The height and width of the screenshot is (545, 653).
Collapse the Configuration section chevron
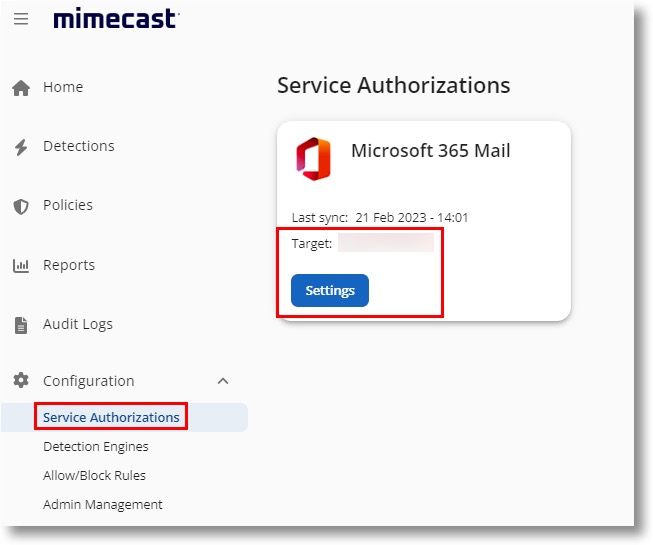coord(223,381)
